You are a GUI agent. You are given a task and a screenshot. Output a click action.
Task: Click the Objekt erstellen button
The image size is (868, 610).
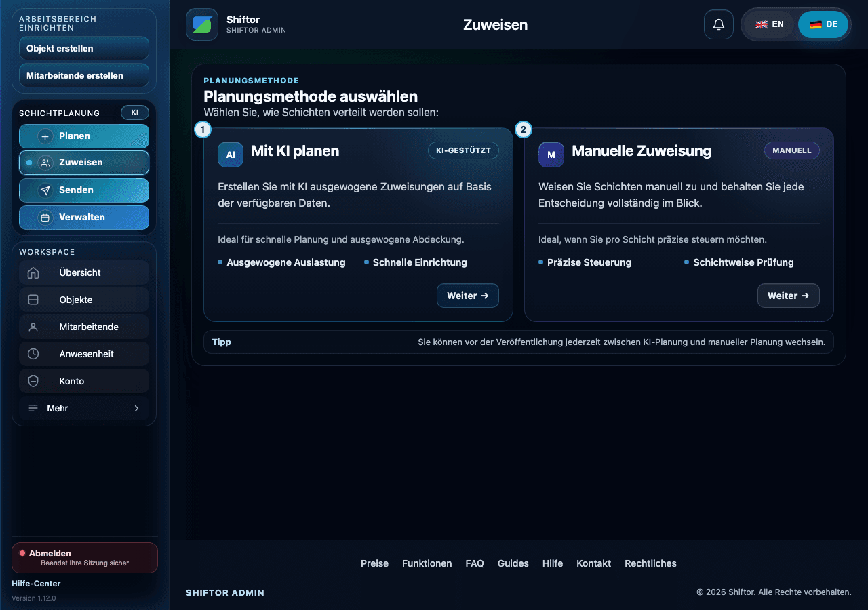(84, 49)
